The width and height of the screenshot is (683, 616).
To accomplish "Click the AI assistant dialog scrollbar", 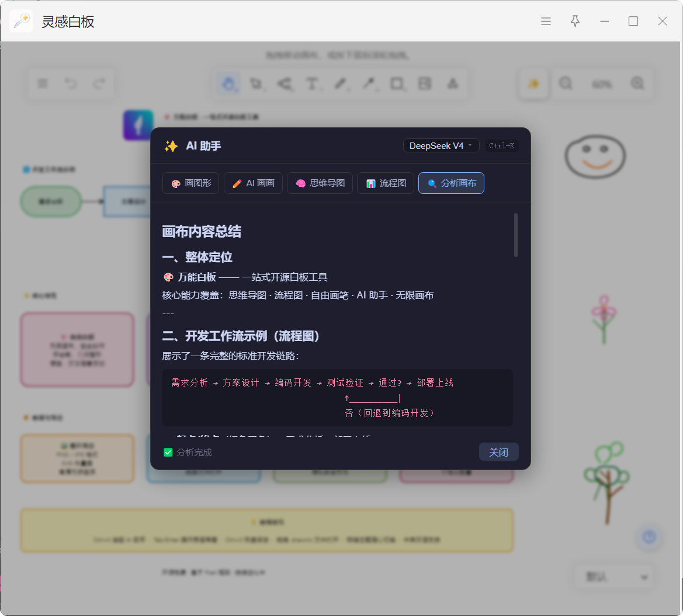I will pyautogui.click(x=516, y=235).
